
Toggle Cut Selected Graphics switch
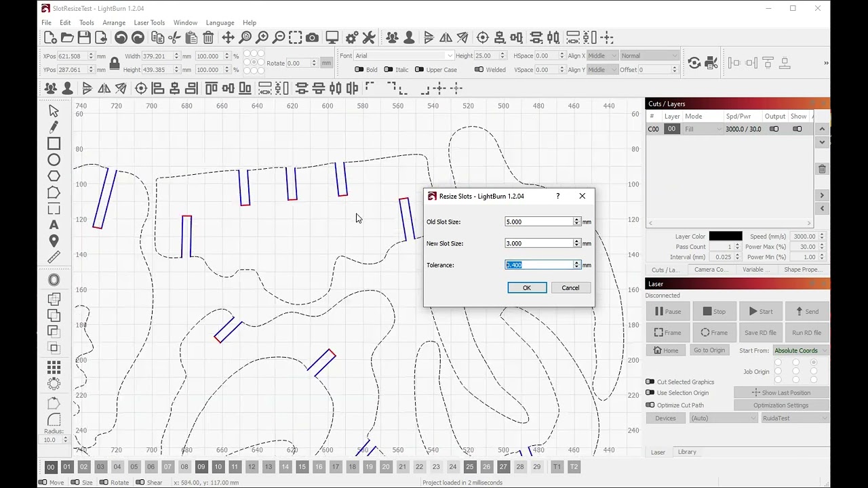[650, 382]
